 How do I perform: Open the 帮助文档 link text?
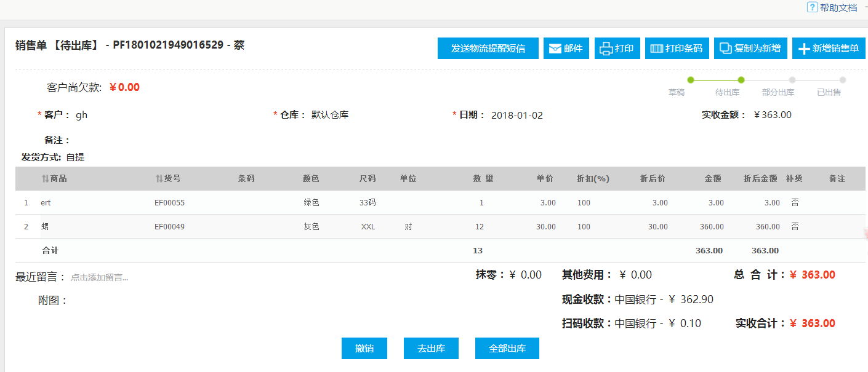click(838, 7)
